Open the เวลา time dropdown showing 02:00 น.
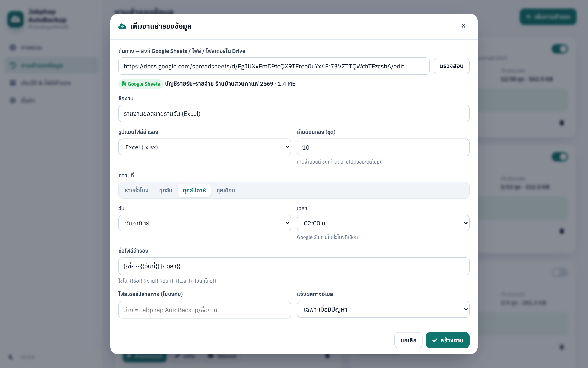 383,223
